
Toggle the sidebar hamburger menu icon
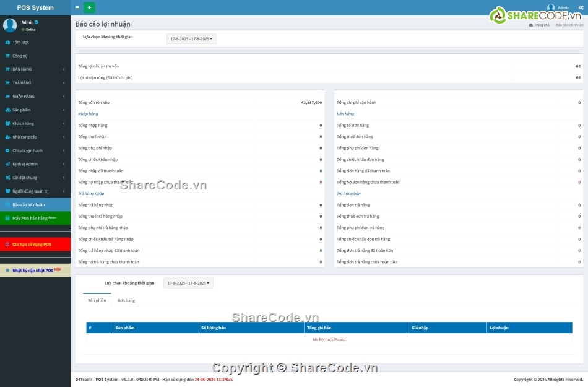point(77,8)
